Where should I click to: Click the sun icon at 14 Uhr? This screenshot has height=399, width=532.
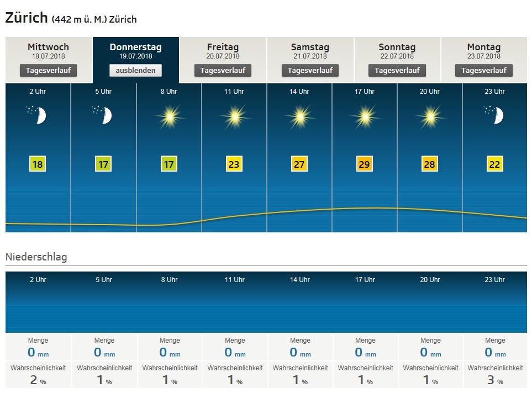click(299, 116)
